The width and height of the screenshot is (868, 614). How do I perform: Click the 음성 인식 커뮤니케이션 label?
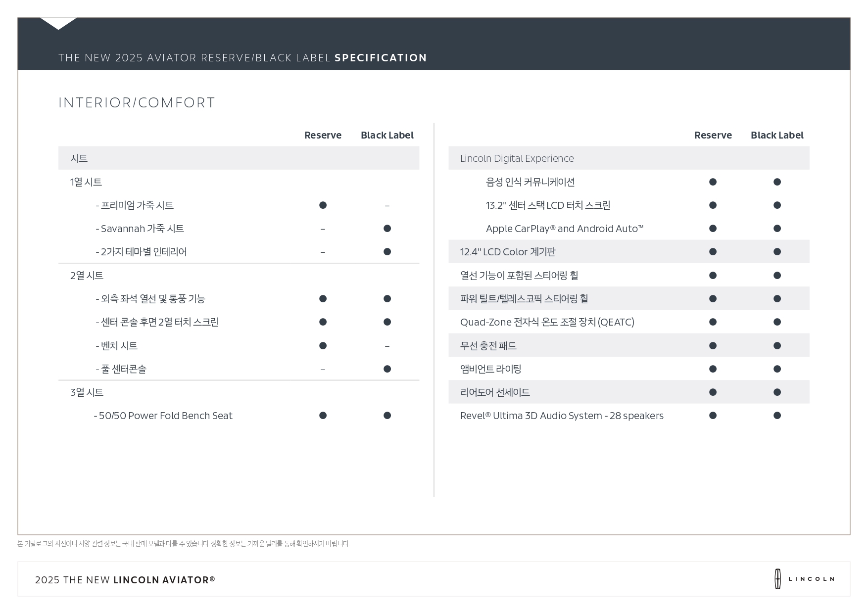(x=530, y=182)
